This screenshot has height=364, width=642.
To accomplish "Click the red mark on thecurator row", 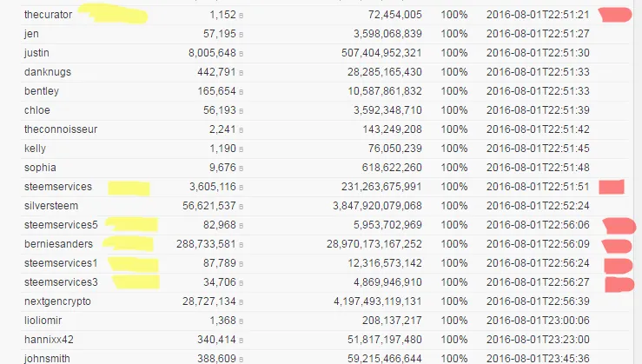I will pyautogui.click(x=615, y=15).
